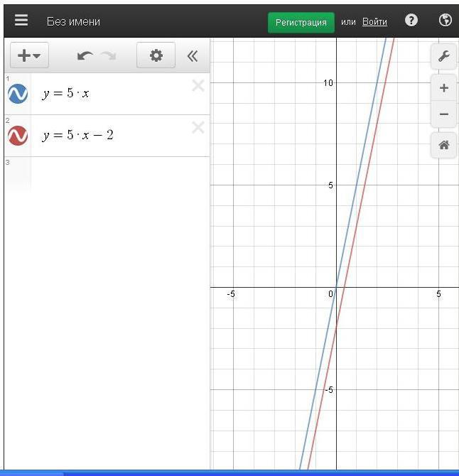
Task: Zoom out of the graph
Action: coord(444,114)
